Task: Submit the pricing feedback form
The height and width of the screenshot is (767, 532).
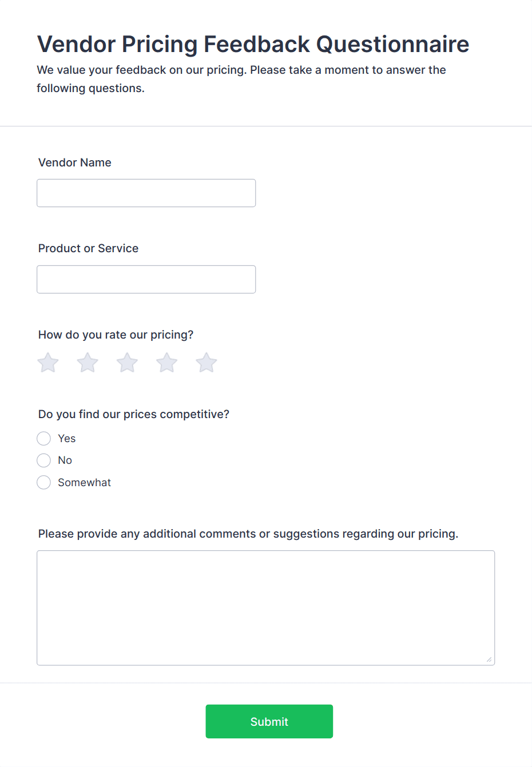Action: pos(269,722)
